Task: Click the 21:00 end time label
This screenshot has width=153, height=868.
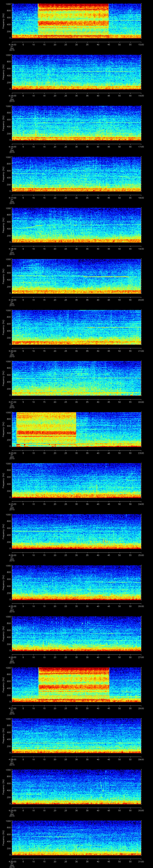Action: pos(141,351)
